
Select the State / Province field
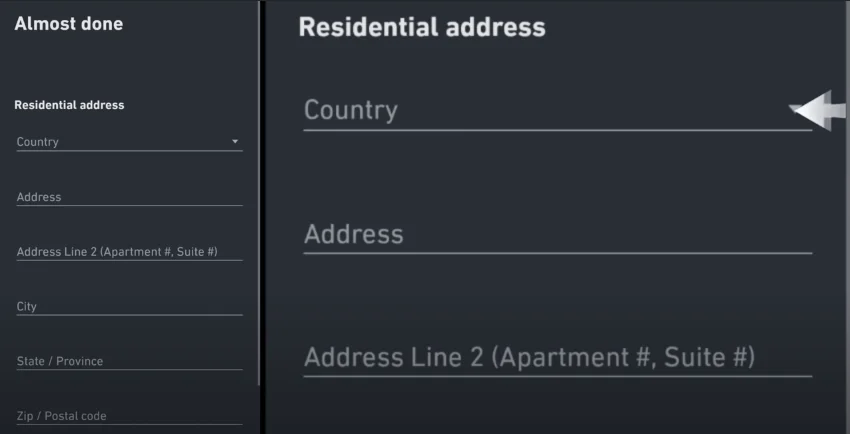click(x=130, y=361)
